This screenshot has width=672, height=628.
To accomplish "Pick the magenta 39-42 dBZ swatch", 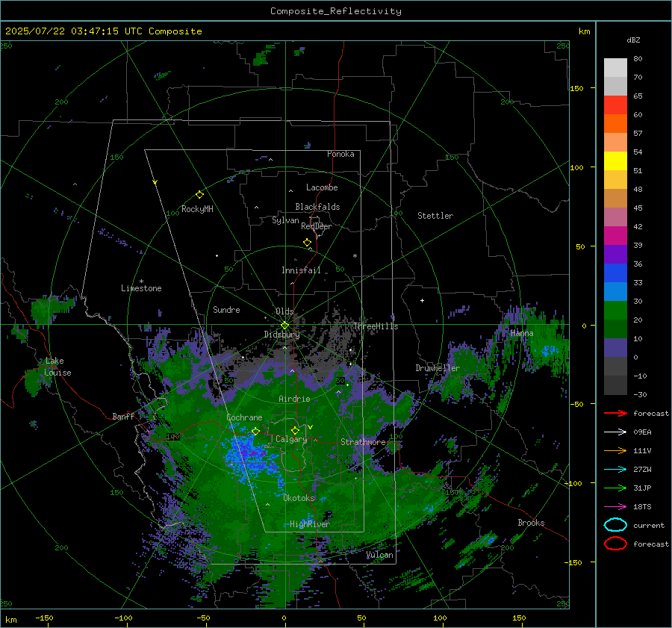I will click(x=615, y=236).
